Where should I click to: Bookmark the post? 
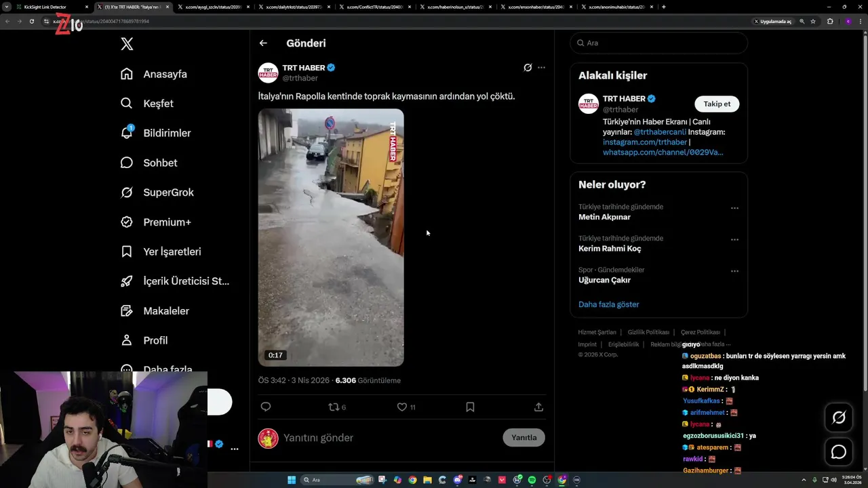click(470, 407)
